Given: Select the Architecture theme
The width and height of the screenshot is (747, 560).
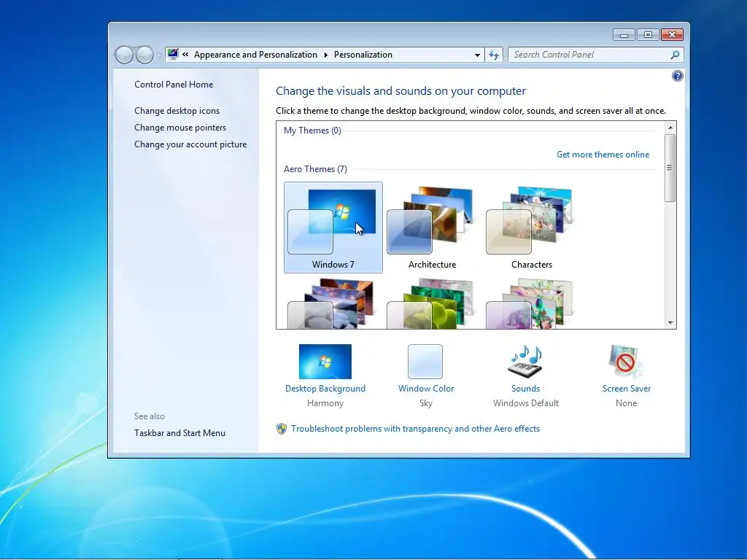Looking at the screenshot, I should 432,227.
